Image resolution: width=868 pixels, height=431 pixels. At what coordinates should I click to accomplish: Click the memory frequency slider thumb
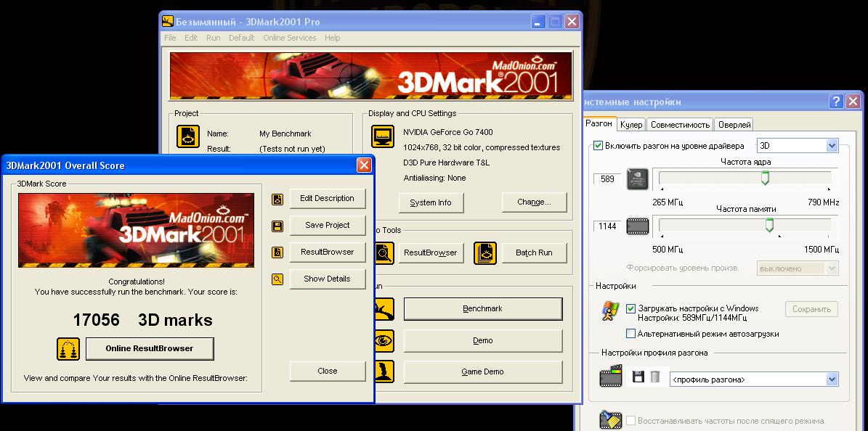[x=769, y=225]
